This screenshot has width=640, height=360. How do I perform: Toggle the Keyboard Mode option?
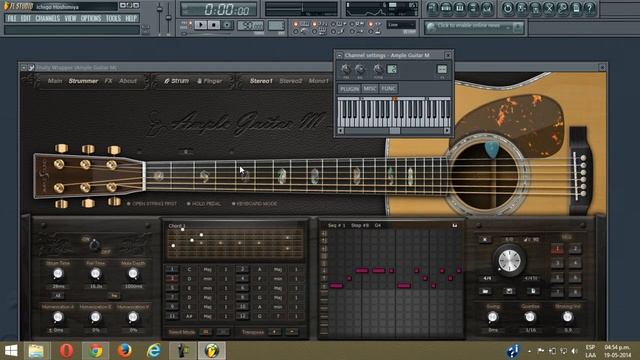pyautogui.click(x=254, y=203)
